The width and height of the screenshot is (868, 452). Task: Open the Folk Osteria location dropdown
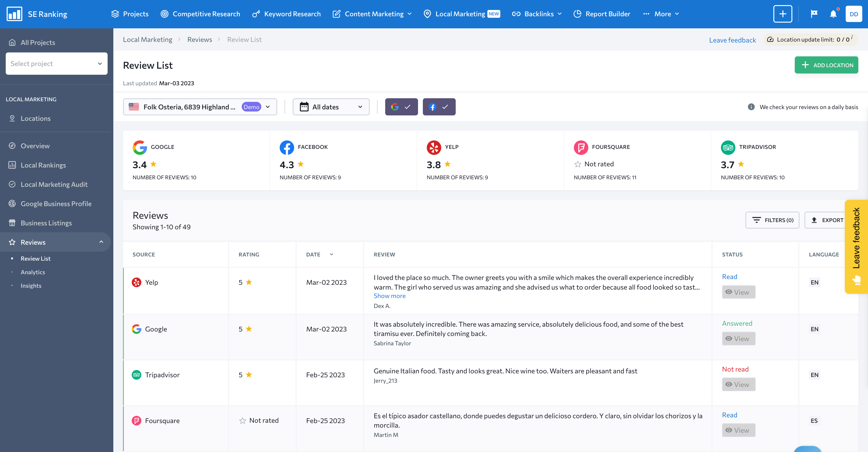pos(200,107)
